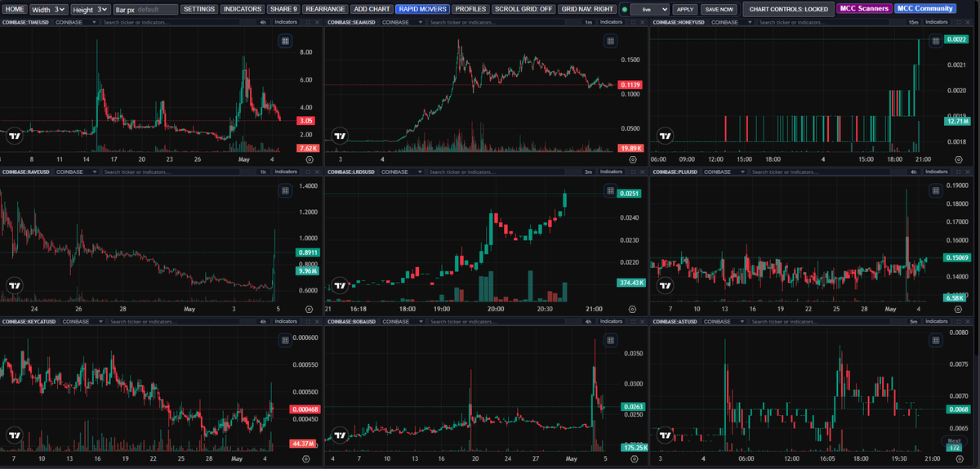Open the grid layout icon in HONEYUSD chart
This screenshot has width=980, height=469.
coord(934,41)
